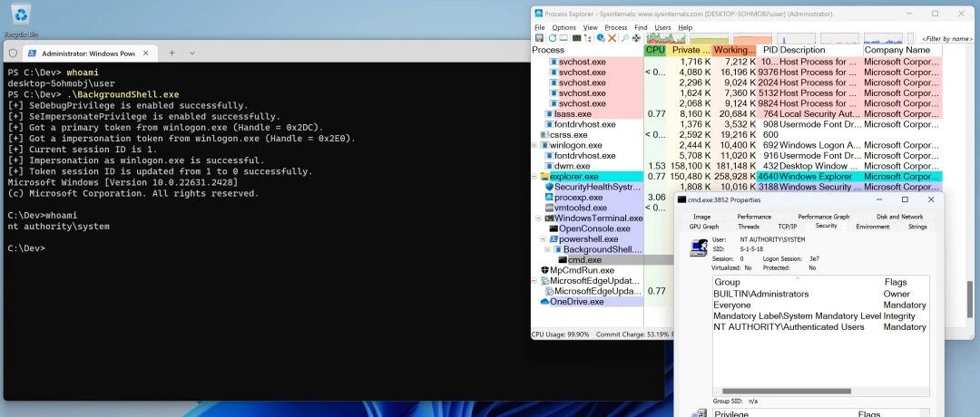Toggle the process tree view icon in toolbar
Screen dimensions: 980x417
587,38
